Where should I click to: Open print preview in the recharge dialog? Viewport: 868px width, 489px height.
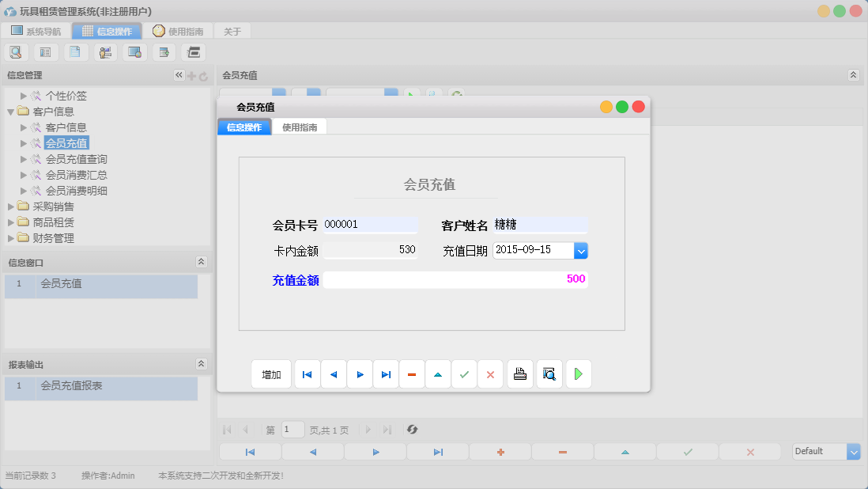tap(549, 373)
